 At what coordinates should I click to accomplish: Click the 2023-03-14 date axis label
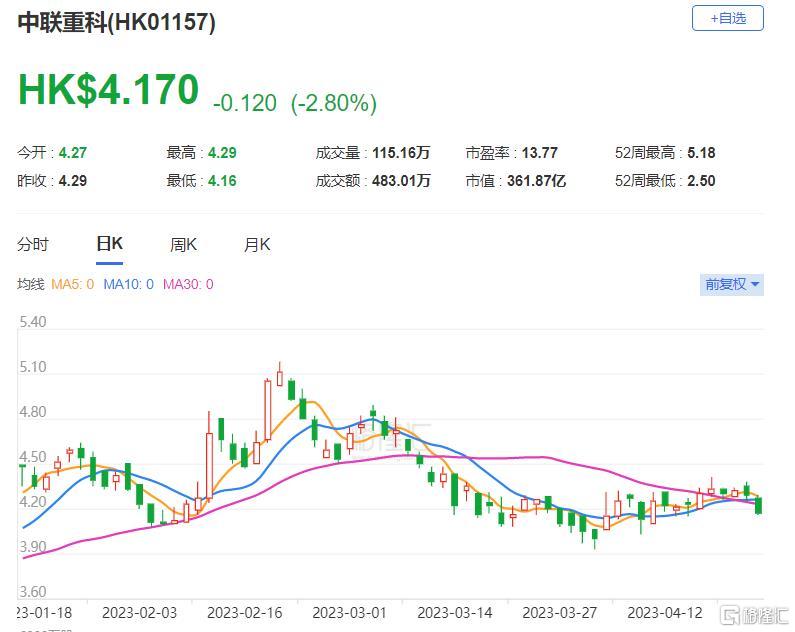455,613
